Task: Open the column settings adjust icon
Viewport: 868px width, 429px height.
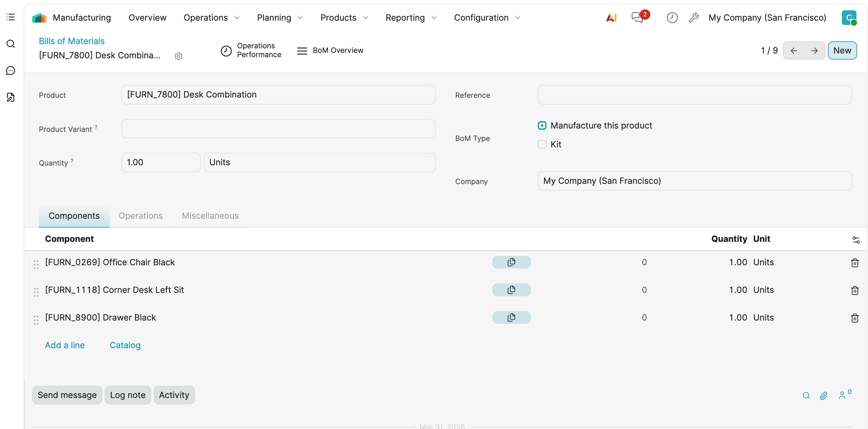Action: [856, 240]
